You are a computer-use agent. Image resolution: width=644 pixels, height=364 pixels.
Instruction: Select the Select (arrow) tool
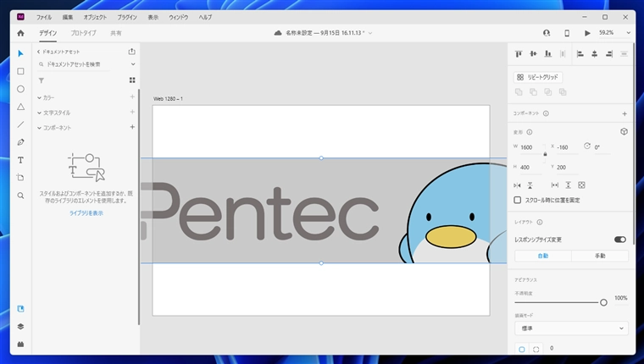click(x=20, y=54)
